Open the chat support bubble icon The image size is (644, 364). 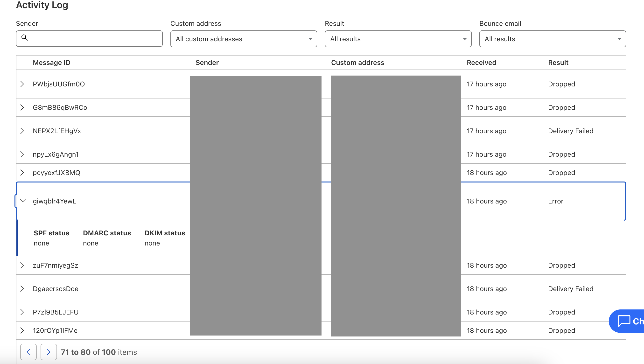pyautogui.click(x=624, y=321)
